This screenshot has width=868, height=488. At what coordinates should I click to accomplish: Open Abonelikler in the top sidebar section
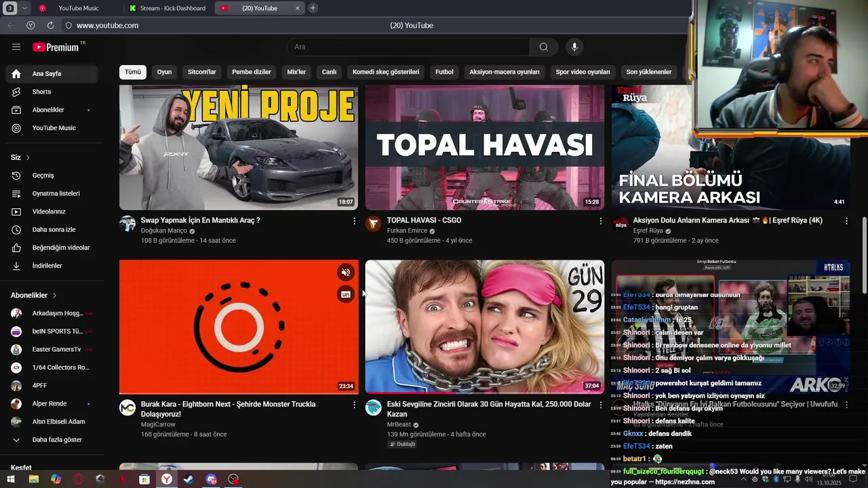[x=52, y=110]
